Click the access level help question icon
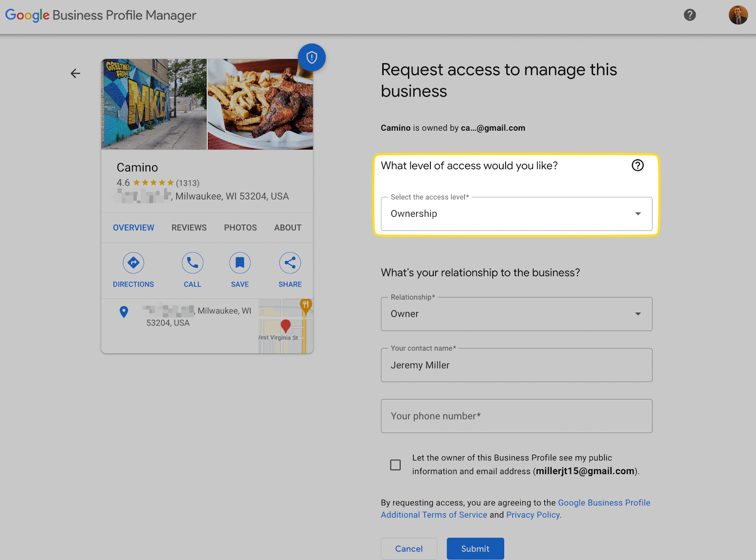The image size is (756, 560). click(637, 165)
